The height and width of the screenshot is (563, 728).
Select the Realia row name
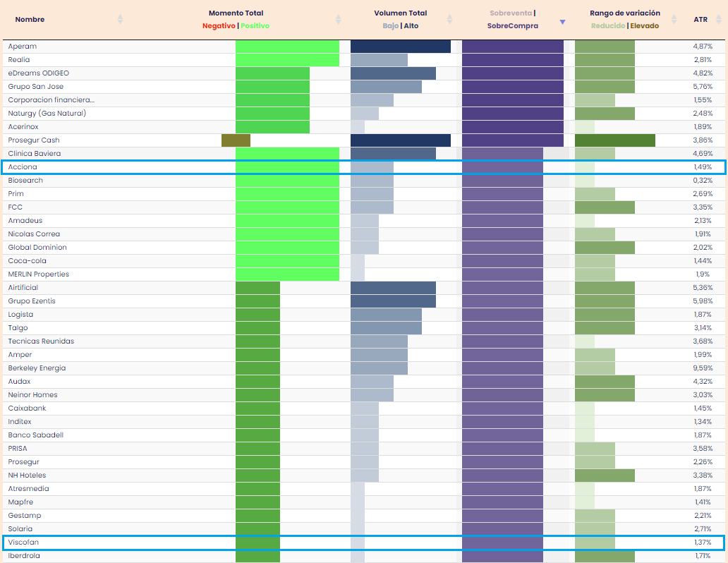click(19, 60)
